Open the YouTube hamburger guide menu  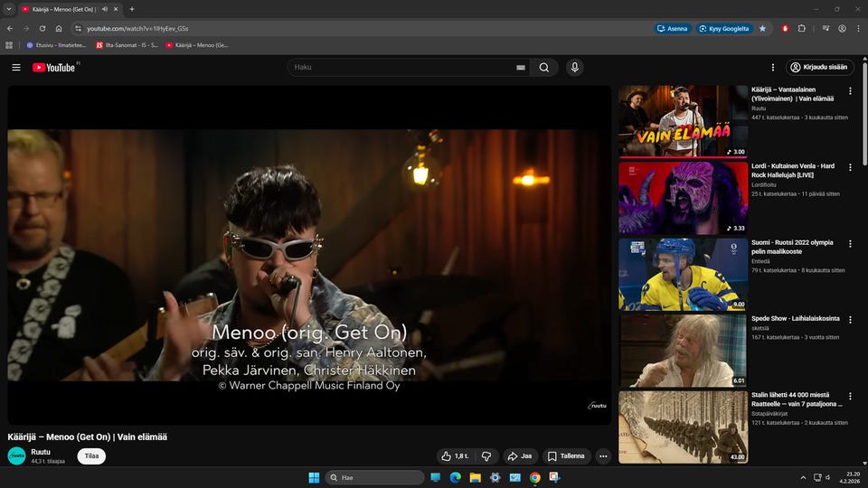(x=15, y=68)
